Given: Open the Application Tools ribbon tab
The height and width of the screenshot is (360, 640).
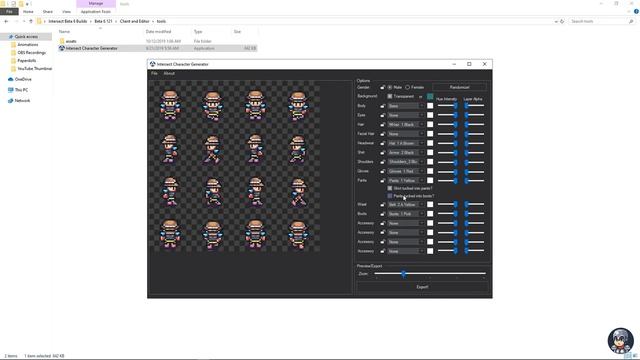Looking at the screenshot, I should 96,11.
